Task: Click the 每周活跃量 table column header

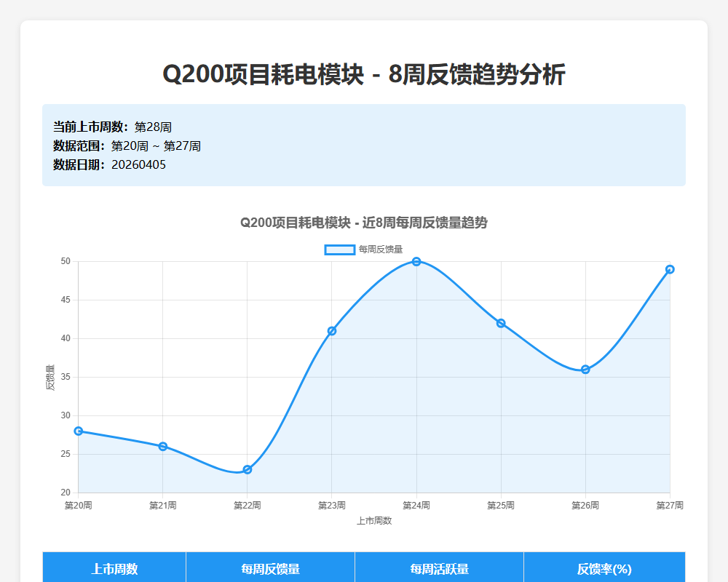Action: [x=439, y=568]
